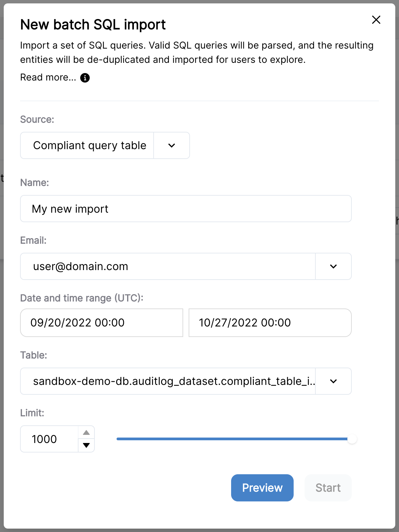
Task: Click the info icon beside Read more
Action: (x=85, y=78)
